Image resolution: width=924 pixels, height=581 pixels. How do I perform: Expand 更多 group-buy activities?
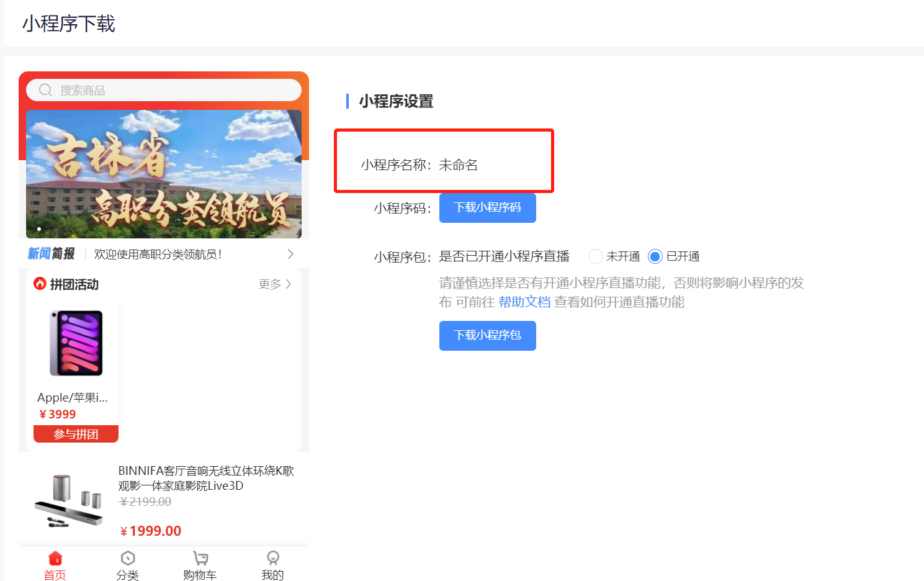pyautogui.click(x=275, y=284)
